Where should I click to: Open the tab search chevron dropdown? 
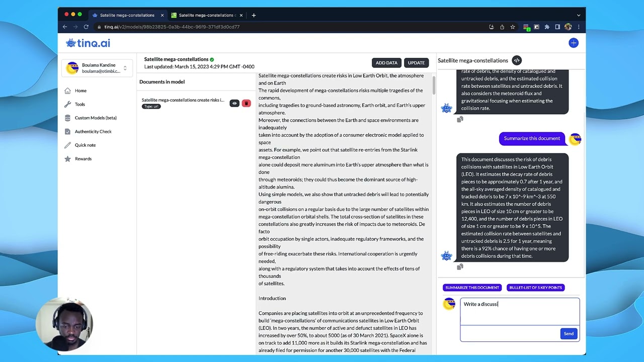579,15
